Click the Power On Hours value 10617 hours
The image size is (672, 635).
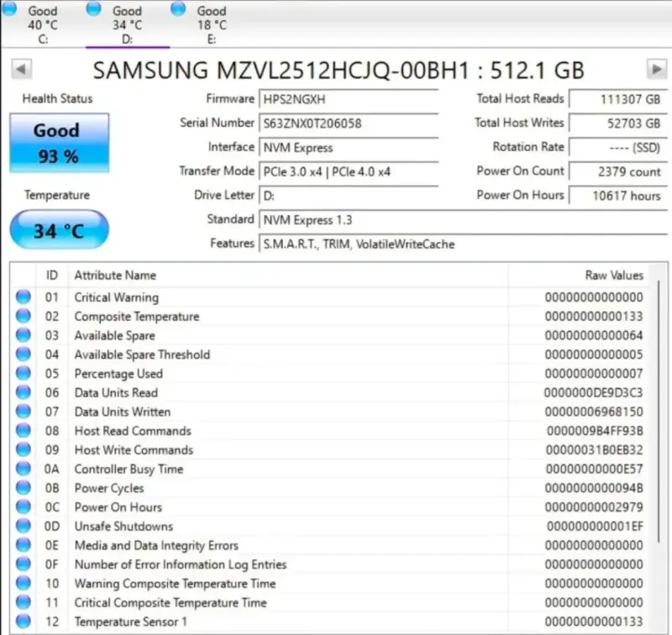click(x=618, y=196)
